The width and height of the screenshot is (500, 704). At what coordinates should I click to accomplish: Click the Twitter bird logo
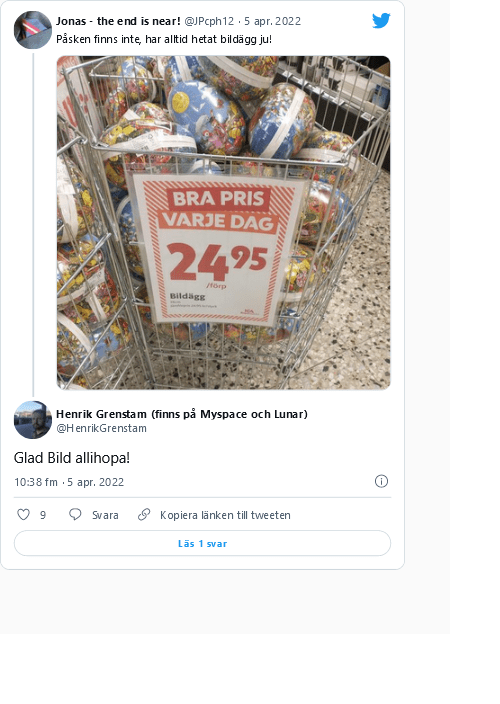(x=381, y=21)
